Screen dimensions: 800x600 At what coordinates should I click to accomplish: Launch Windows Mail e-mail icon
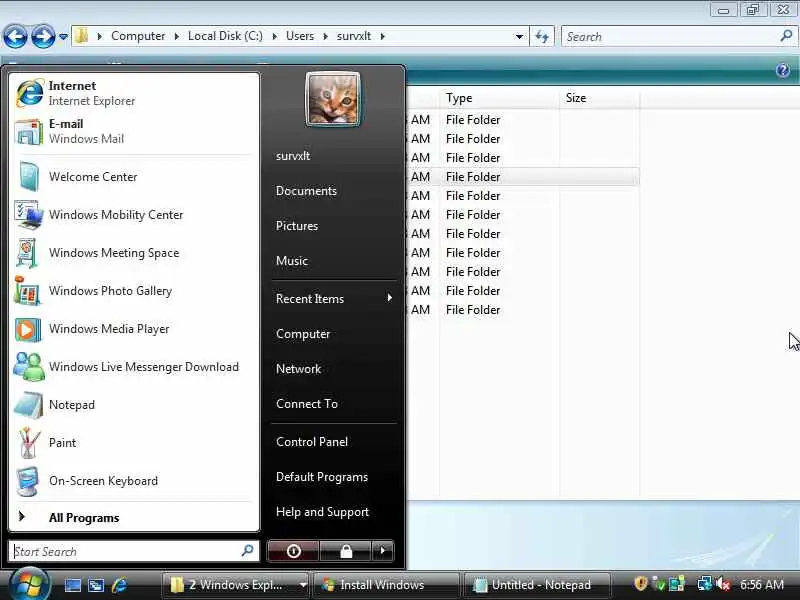tap(28, 132)
